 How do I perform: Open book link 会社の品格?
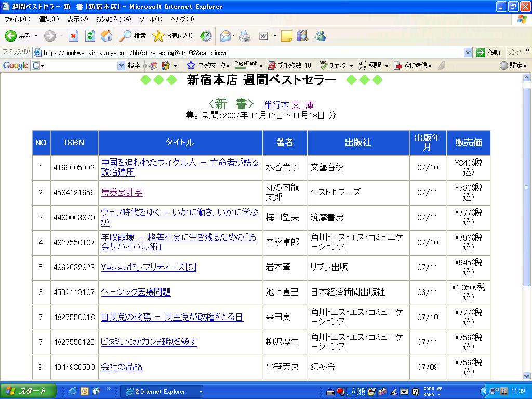[x=122, y=367]
